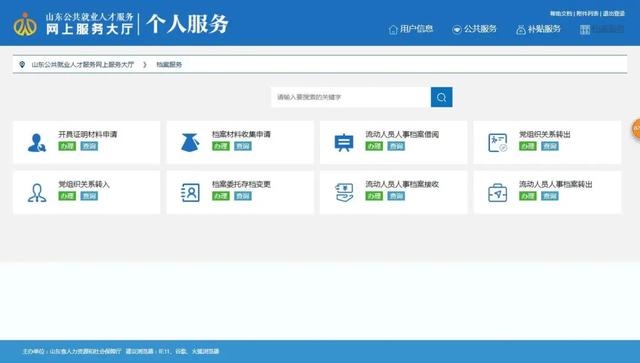Click the location pin in breadcrumb
Image resolution: width=640 pixels, height=363 pixels.
coord(22,65)
